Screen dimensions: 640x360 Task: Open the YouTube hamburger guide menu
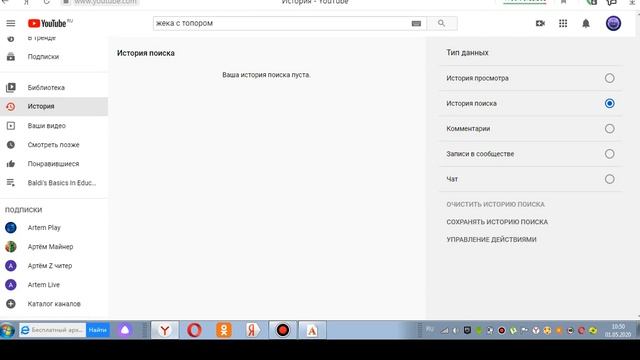point(11,23)
